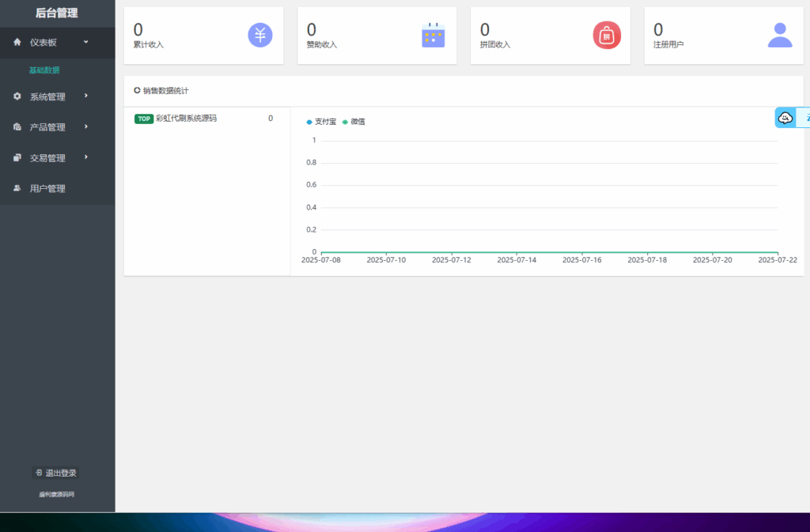Screen dimensions: 810x532
Task: Open the 用户管理 menu item
Action: (x=47, y=189)
